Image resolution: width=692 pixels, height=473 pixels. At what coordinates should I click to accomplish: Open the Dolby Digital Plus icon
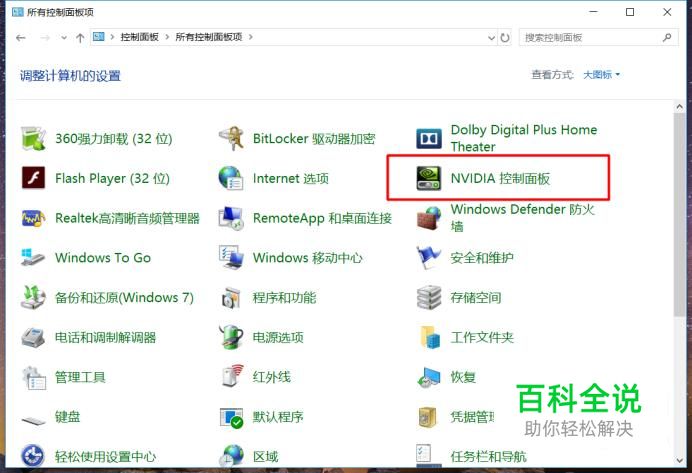coord(429,139)
